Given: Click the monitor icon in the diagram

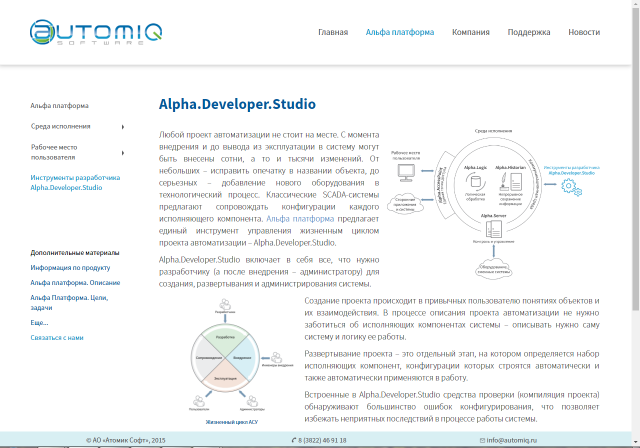Looking at the screenshot, I should click(x=406, y=173).
